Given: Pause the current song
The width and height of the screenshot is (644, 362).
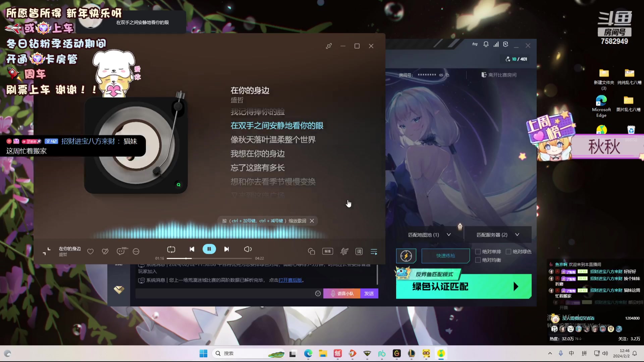Looking at the screenshot, I should pyautogui.click(x=209, y=249).
